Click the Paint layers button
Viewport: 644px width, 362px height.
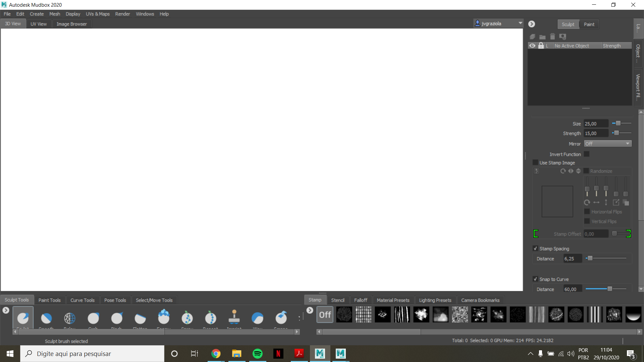589,24
